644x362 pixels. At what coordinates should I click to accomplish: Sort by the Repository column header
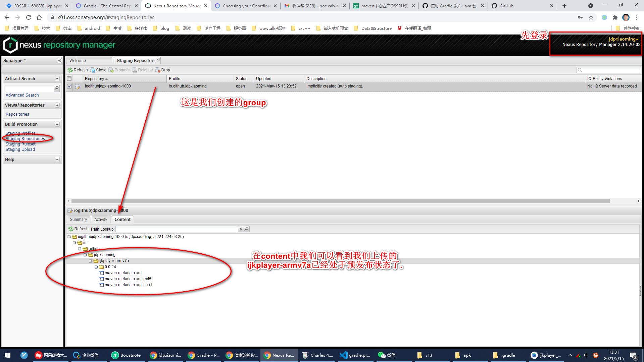(125, 79)
